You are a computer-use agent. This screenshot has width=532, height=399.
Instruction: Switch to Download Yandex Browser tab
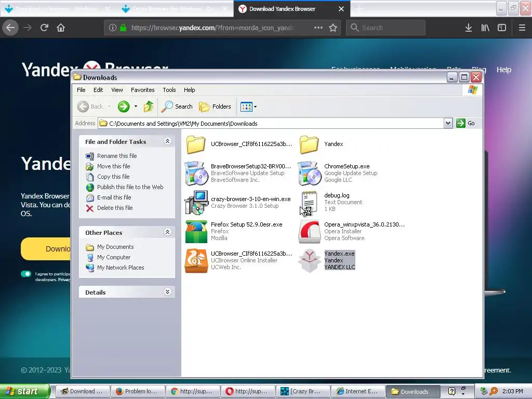[x=292, y=9]
